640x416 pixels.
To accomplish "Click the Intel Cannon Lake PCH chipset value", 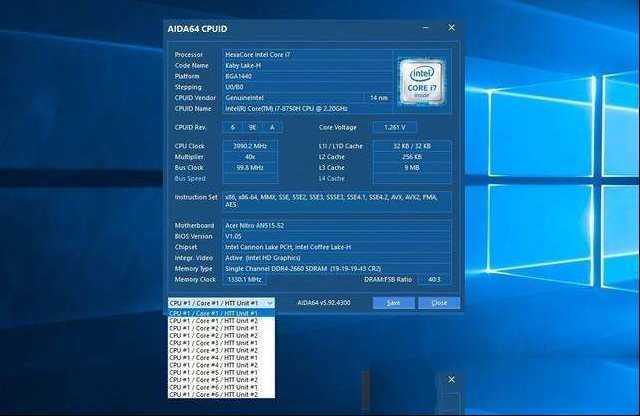I will [x=337, y=247].
